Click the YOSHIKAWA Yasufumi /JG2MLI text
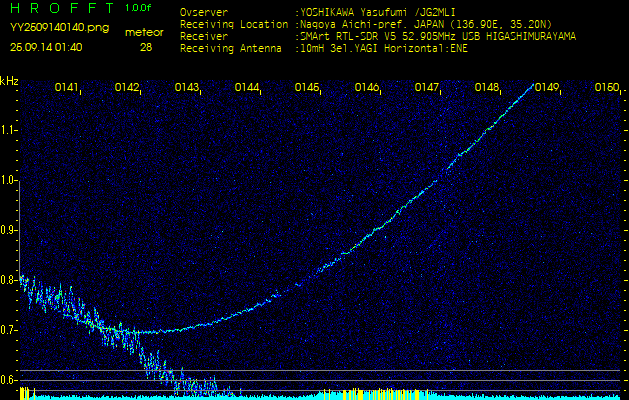The height and width of the screenshot is (400, 629). [377, 12]
